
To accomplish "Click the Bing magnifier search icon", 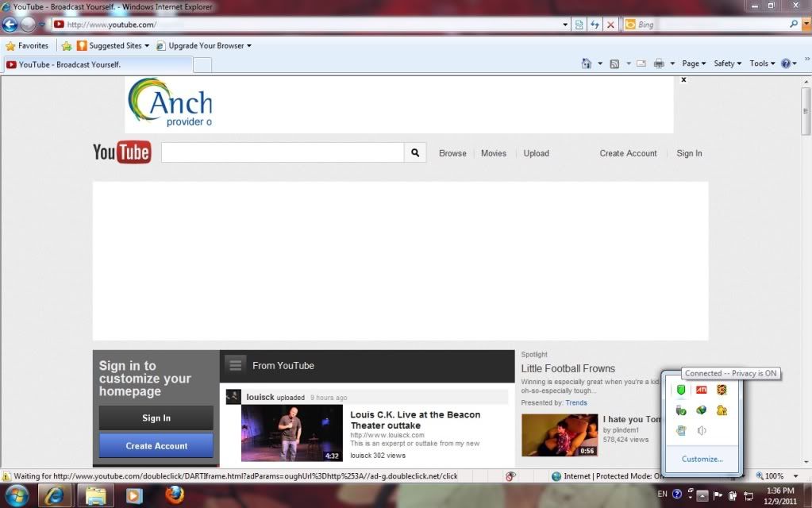I will click(x=794, y=24).
